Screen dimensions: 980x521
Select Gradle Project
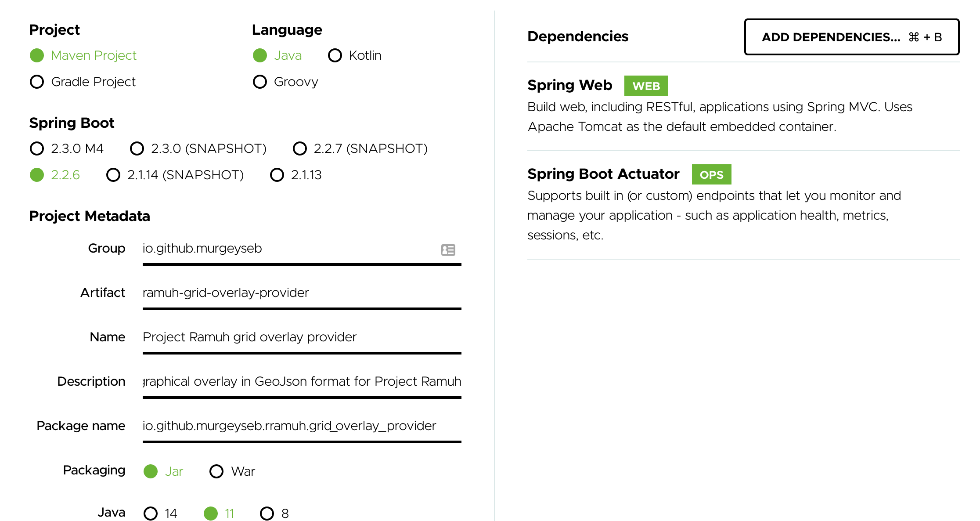point(37,81)
